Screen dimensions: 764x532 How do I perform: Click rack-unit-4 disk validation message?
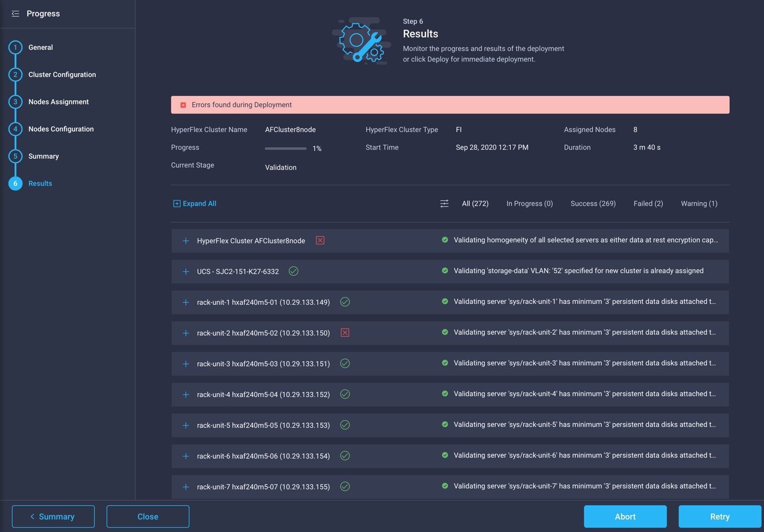click(585, 394)
